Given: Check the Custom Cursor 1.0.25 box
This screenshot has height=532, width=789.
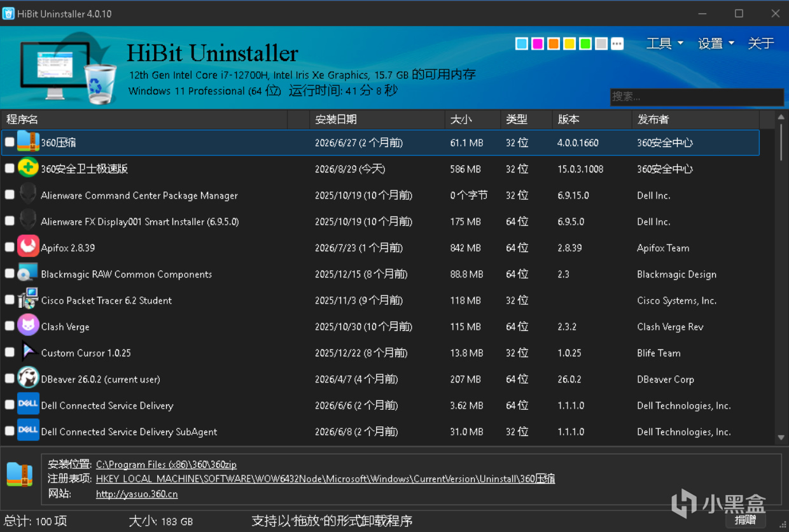Looking at the screenshot, I should 10,353.
